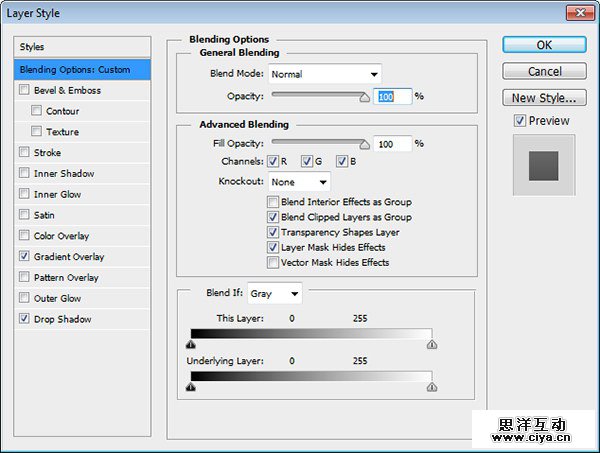The height and width of the screenshot is (453, 600).
Task: Enable the Bevel & Emboss checkbox
Action: [x=23, y=90]
